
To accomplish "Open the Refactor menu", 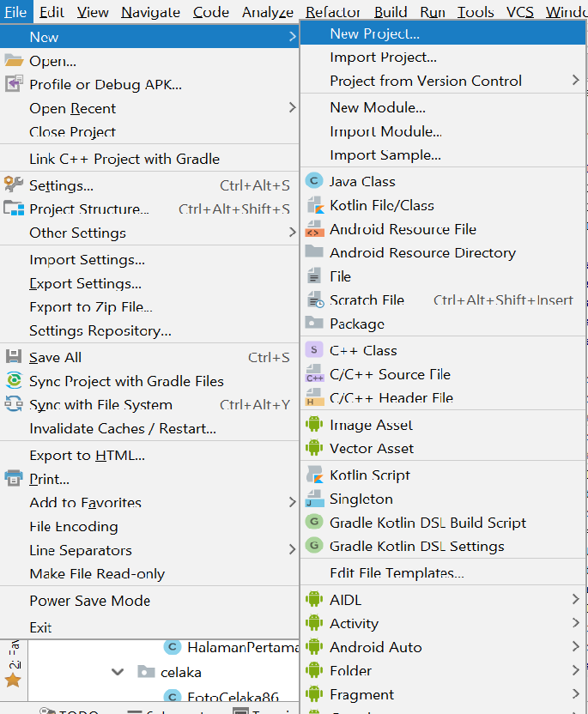I will (x=333, y=12).
